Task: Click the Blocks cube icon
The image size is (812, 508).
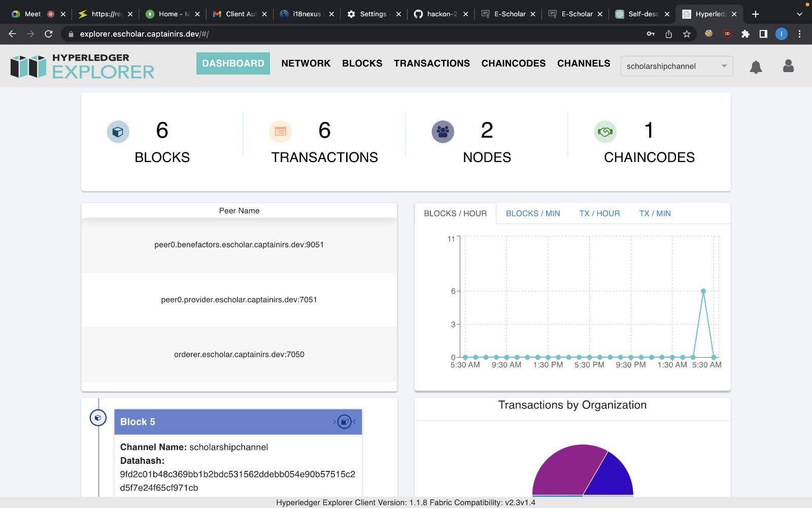Action: [x=118, y=132]
